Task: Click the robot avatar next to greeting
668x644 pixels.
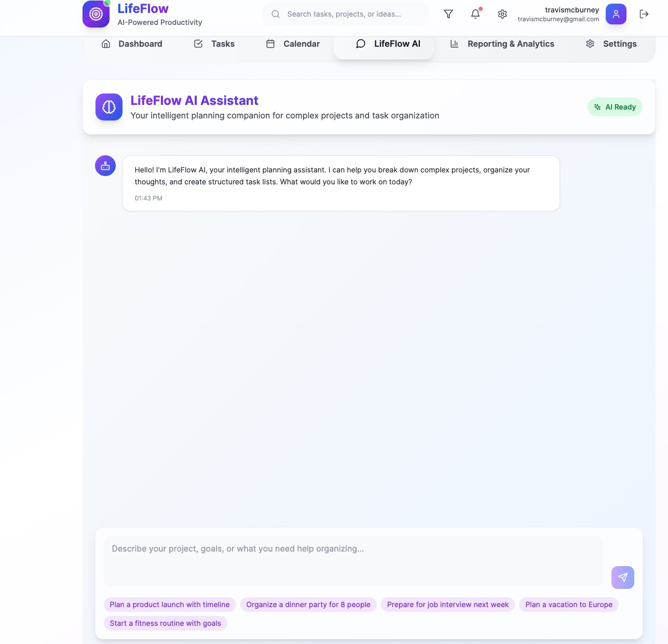Action: tap(105, 166)
